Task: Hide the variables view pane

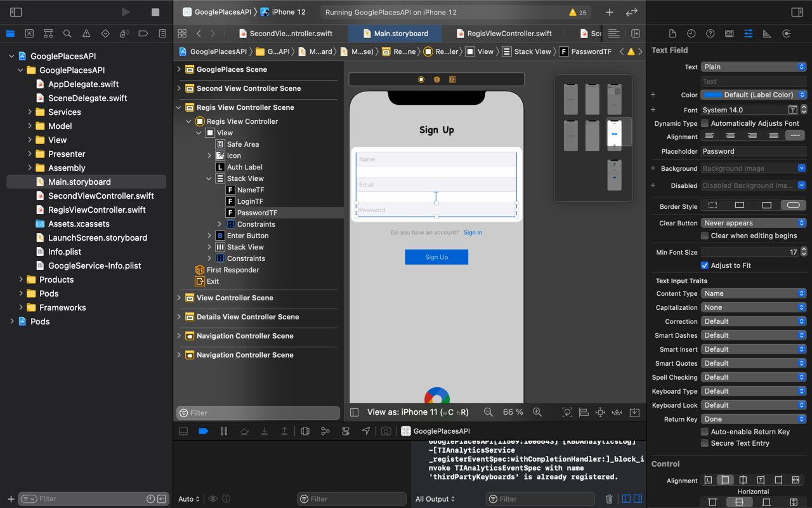Action: (x=626, y=499)
